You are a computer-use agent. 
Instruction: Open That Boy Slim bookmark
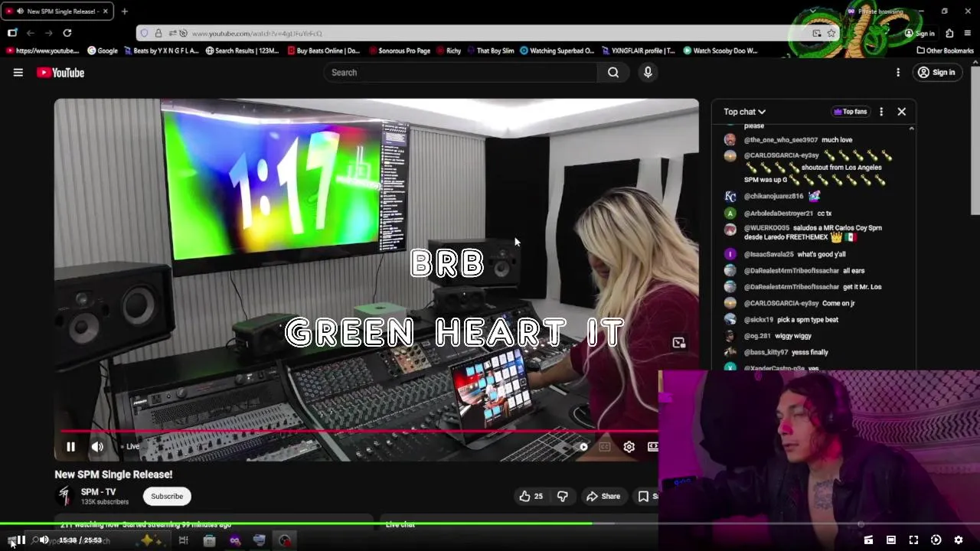tap(490, 51)
